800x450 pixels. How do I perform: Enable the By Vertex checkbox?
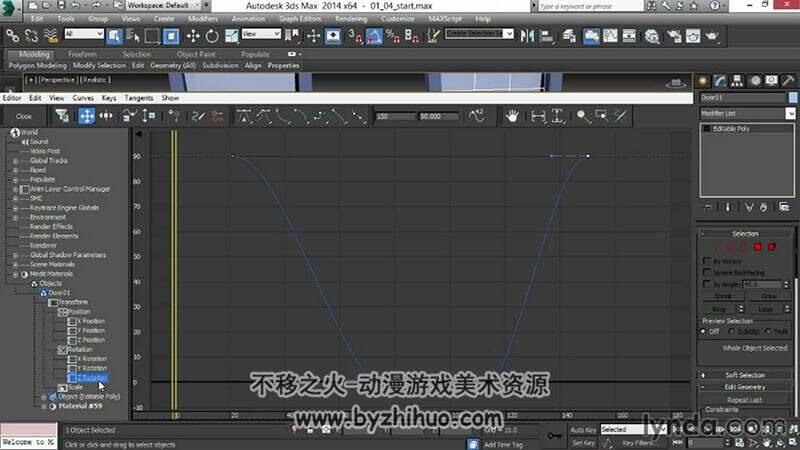[x=707, y=261]
